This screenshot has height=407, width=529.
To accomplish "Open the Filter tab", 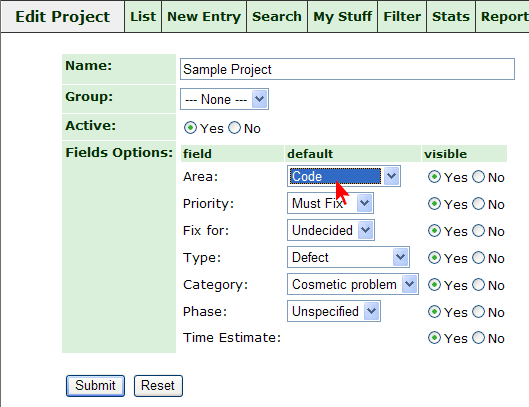I will pos(402,17).
